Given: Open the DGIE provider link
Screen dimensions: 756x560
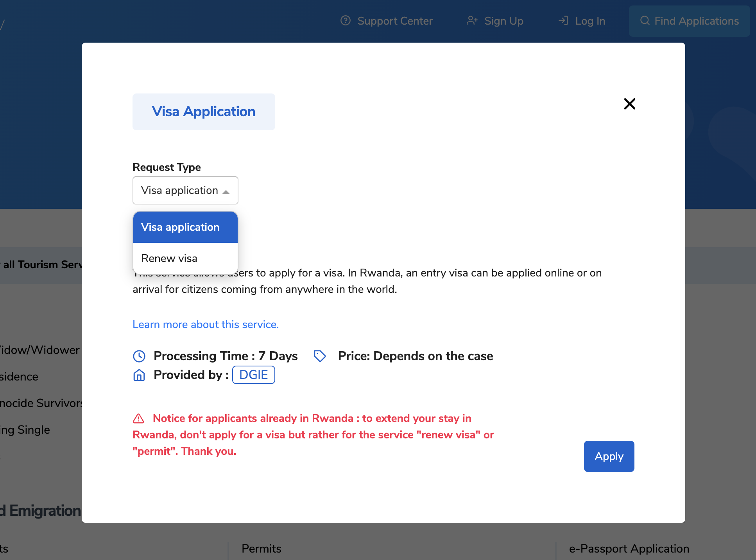Looking at the screenshot, I should pyautogui.click(x=253, y=375).
